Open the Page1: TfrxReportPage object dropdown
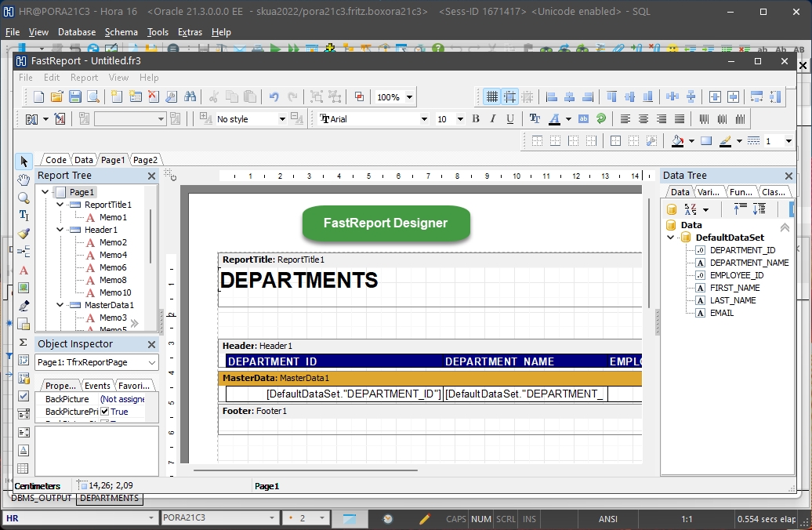 [151, 362]
